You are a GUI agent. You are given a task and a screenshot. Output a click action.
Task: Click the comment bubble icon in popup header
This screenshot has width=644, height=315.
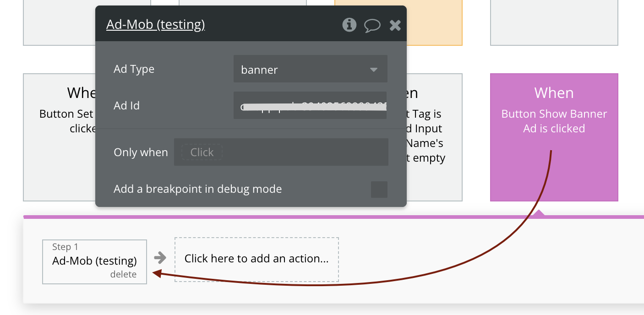click(372, 25)
